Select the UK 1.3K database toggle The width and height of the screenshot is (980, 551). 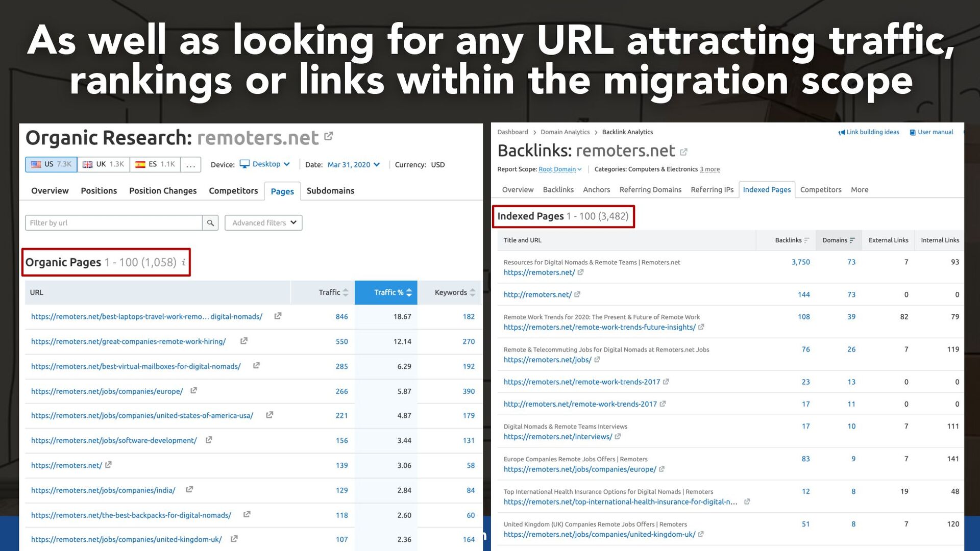point(104,164)
